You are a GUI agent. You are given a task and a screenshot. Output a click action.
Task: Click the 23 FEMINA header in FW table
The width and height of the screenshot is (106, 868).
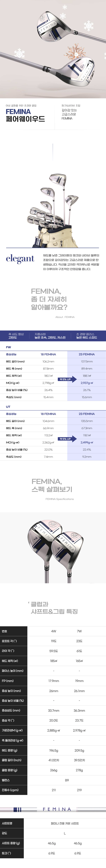pos(86,354)
